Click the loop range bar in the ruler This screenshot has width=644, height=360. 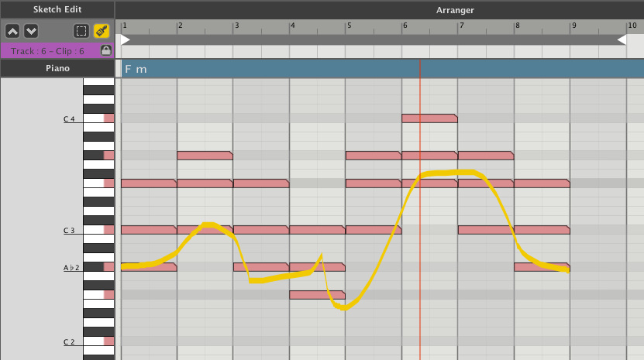coord(374,39)
